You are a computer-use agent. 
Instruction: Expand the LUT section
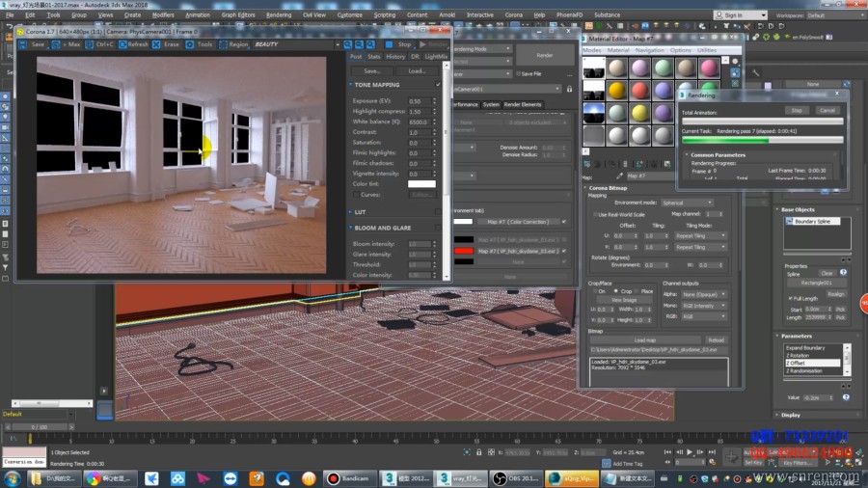(359, 211)
